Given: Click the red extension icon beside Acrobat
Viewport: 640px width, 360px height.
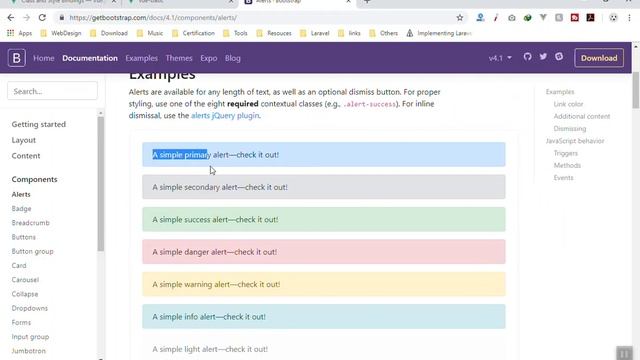Looking at the screenshot, I should (x=575, y=18).
